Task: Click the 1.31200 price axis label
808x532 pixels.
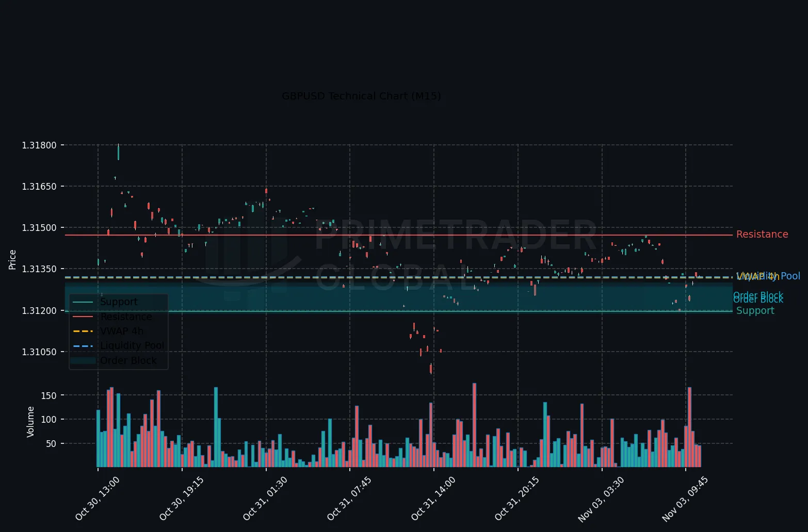Action: (x=39, y=310)
